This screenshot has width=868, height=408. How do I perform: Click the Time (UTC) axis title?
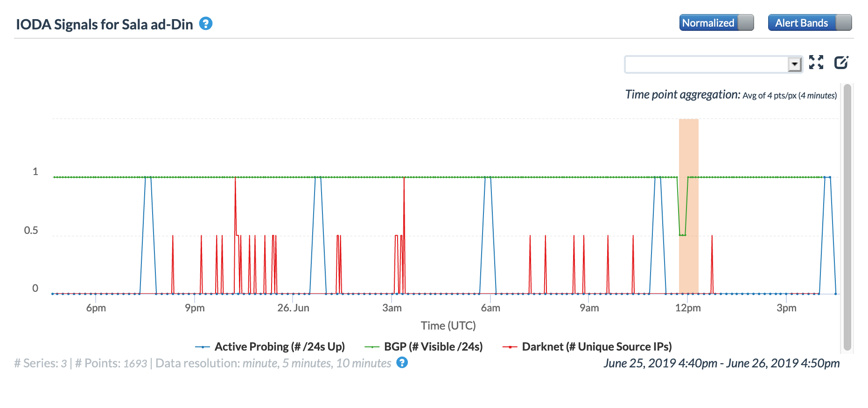448,326
